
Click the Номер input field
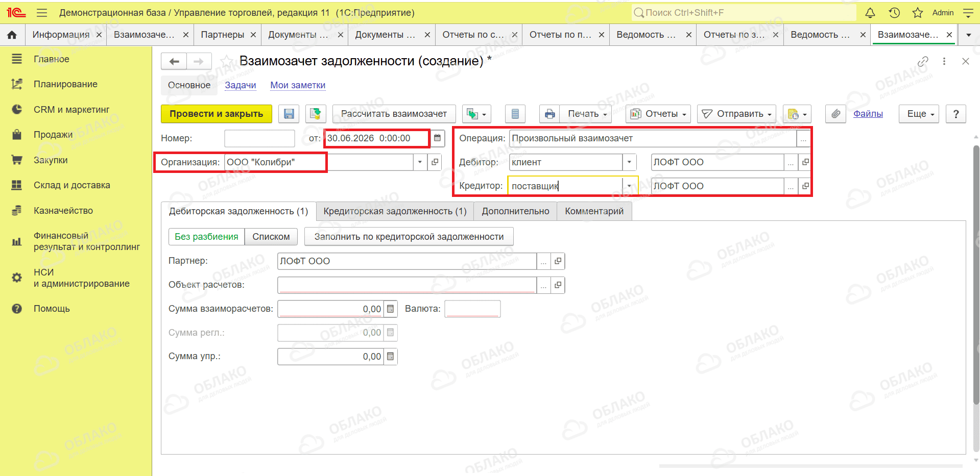click(259, 138)
